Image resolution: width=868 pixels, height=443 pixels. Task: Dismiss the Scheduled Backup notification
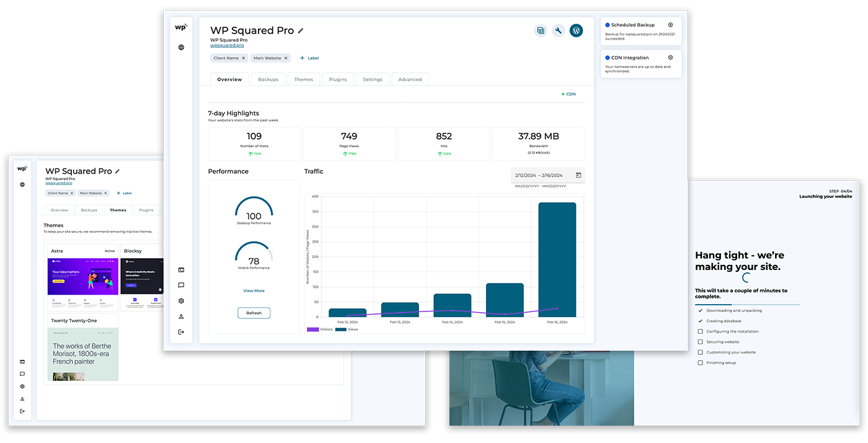[x=670, y=25]
